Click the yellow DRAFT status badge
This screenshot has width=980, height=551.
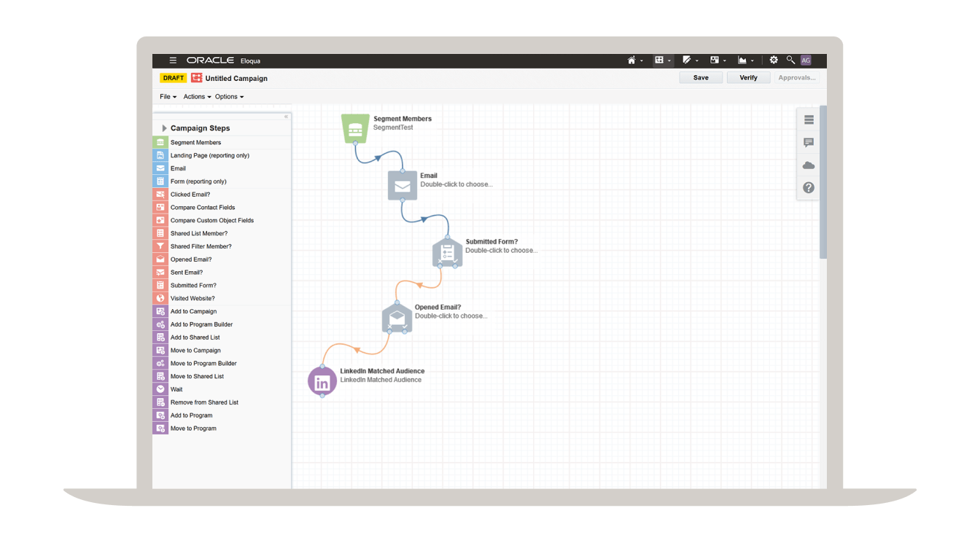click(173, 77)
